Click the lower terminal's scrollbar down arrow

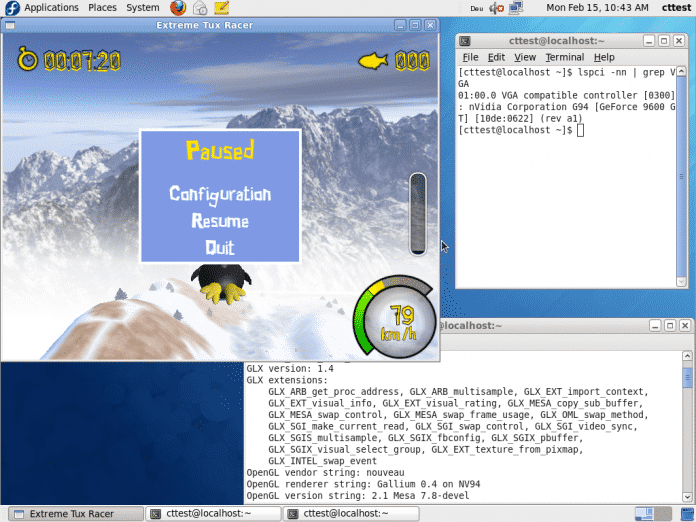[688, 498]
